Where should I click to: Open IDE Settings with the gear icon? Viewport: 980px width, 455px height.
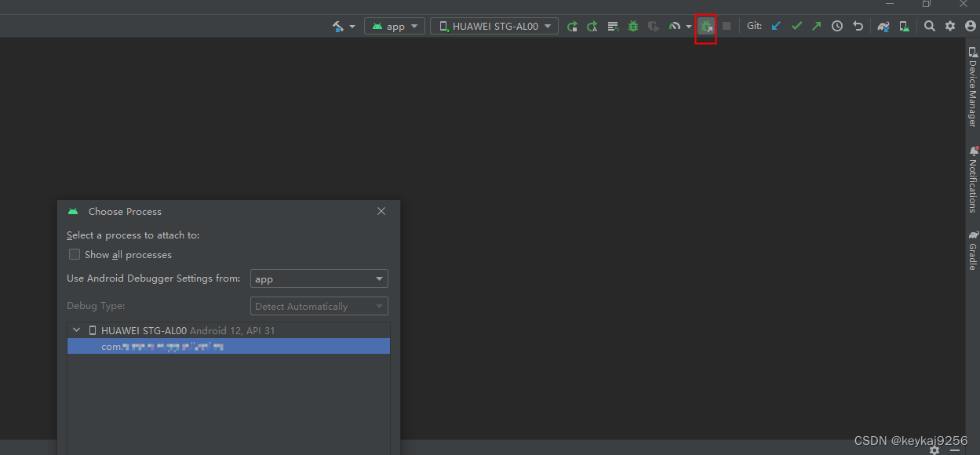pyautogui.click(x=950, y=25)
